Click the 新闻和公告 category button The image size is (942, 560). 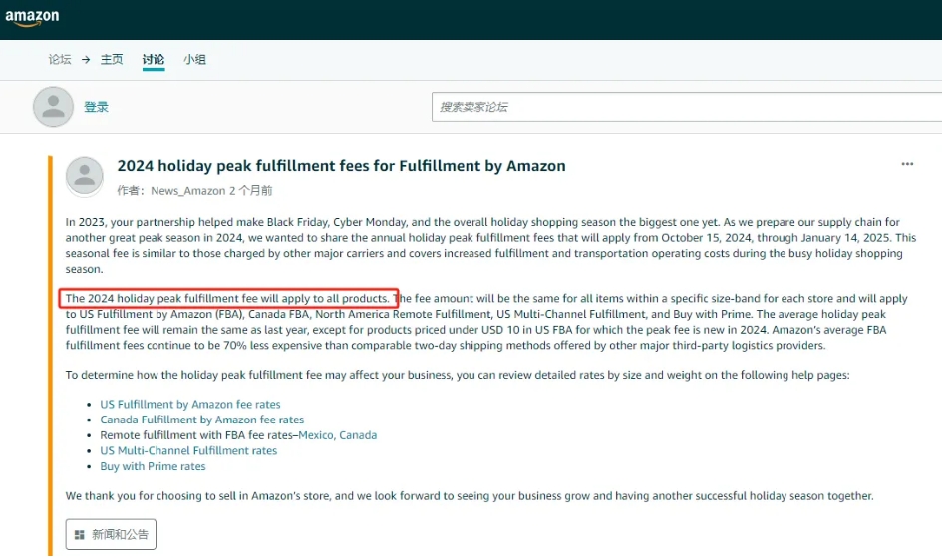[x=111, y=534]
